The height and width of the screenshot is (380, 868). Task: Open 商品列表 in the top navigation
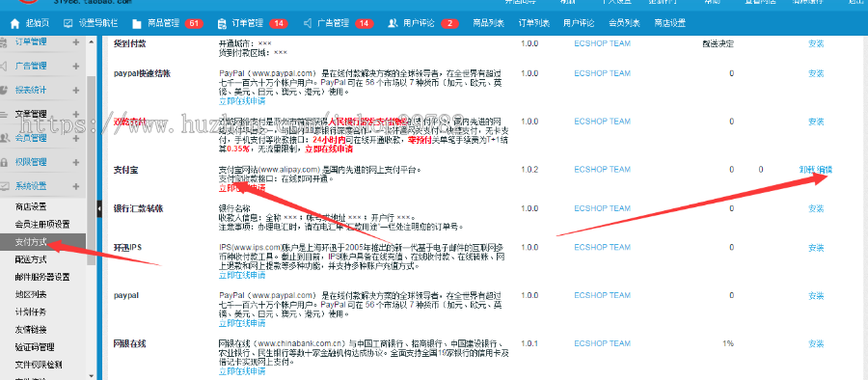point(489,23)
